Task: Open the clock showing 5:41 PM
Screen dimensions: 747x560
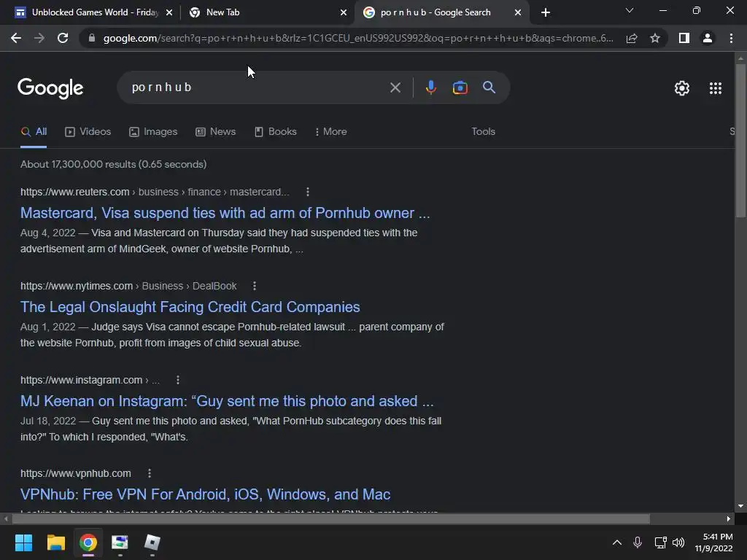Action: 713,542
